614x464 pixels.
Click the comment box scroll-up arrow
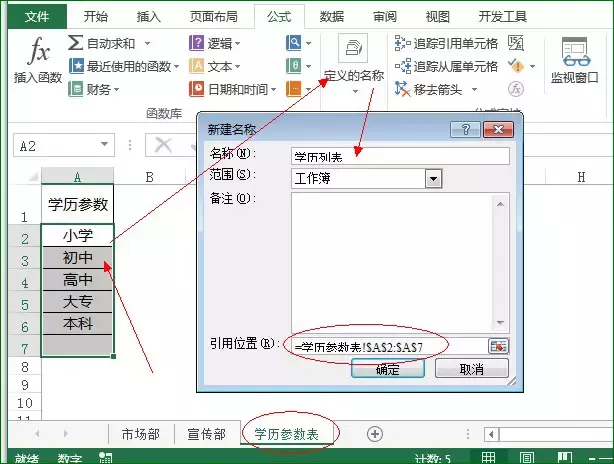[x=500, y=204]
